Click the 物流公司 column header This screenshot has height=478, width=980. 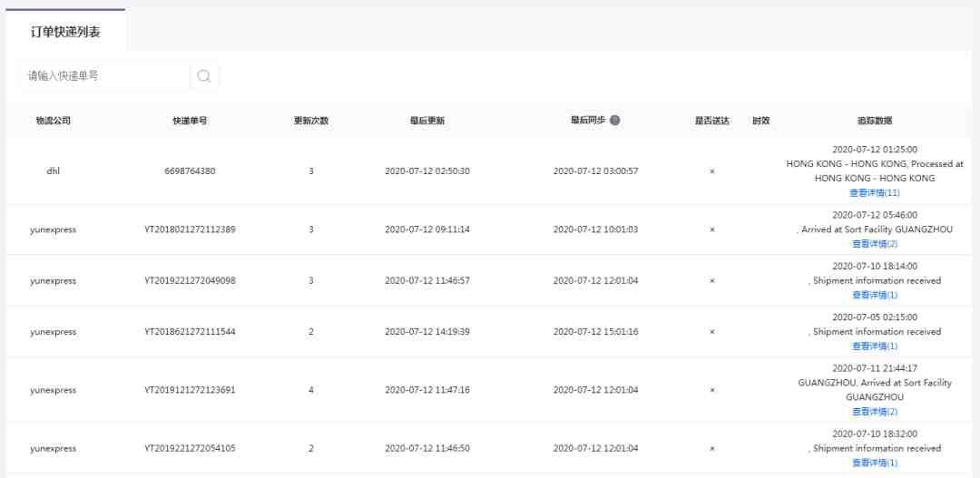54,121
